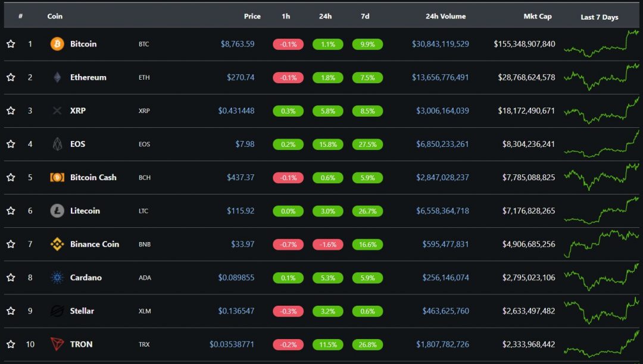Favorite Ethereum with its star

[x=11, y=77]
